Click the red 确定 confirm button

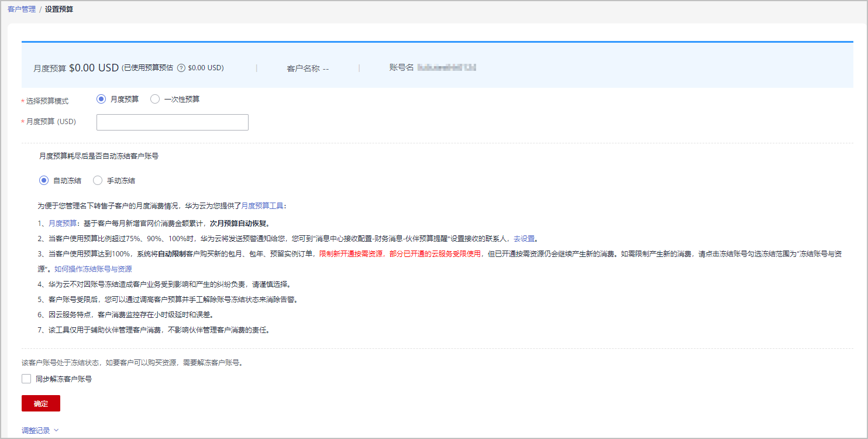40,403
